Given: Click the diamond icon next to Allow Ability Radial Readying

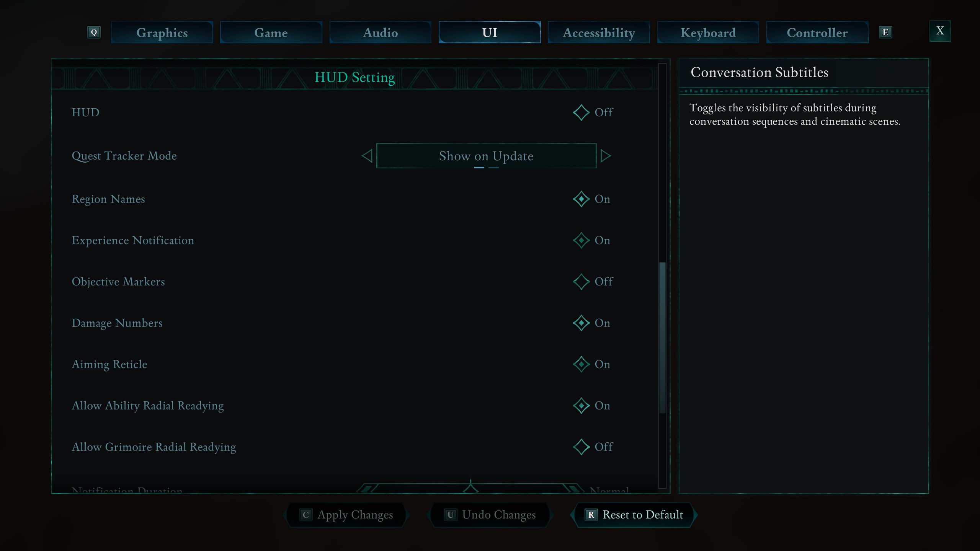Looking at the screenshot, I should 580,405.
